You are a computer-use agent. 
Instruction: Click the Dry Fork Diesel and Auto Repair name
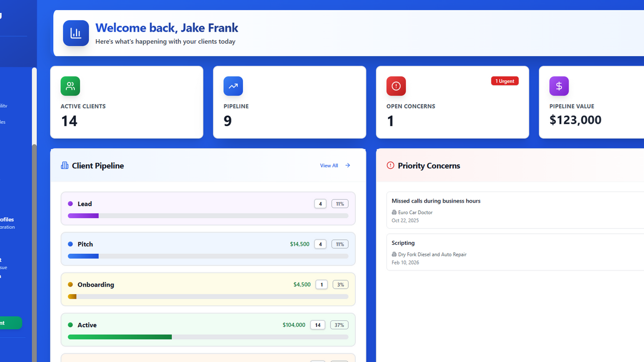pos(432,254)
